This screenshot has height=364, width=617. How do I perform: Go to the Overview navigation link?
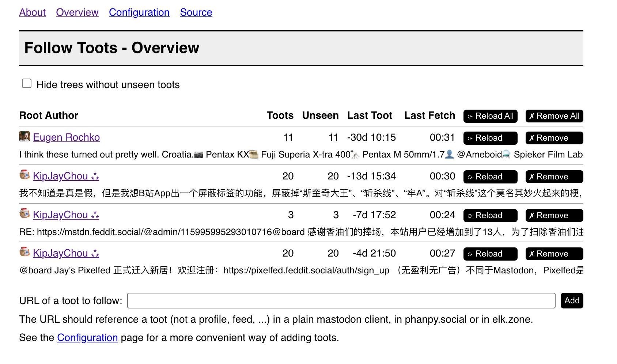[x=77, y=12]
